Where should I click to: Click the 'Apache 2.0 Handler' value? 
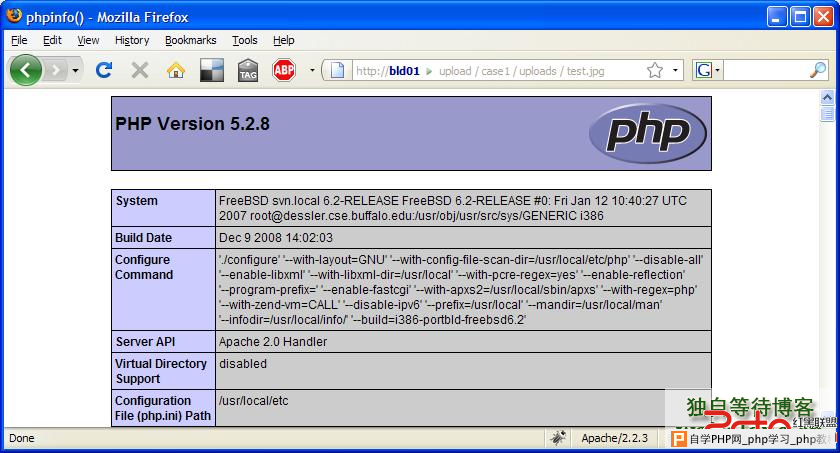273,342
